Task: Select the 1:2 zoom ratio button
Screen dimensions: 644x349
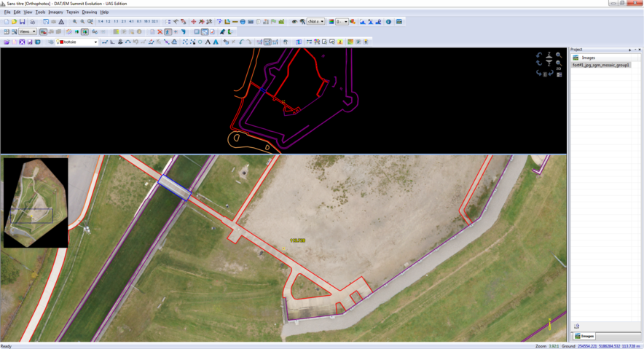Action: [108, 21]
